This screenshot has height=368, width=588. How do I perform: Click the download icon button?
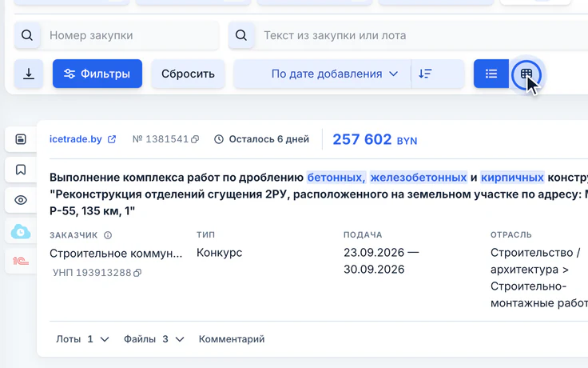pyautogui.click(x=29, y=74)
